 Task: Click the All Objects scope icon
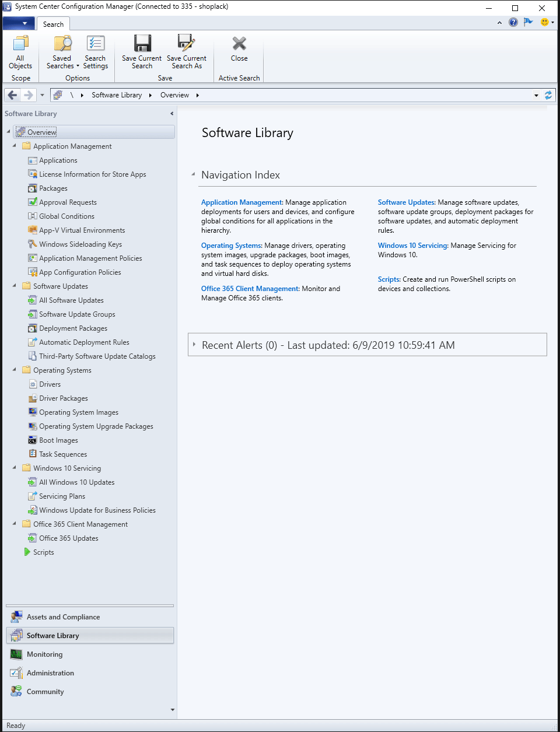coord(20,44)
